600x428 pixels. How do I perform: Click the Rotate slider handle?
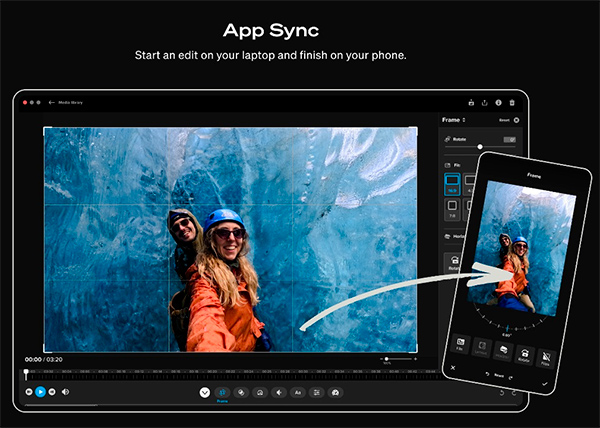coord(479,147)
